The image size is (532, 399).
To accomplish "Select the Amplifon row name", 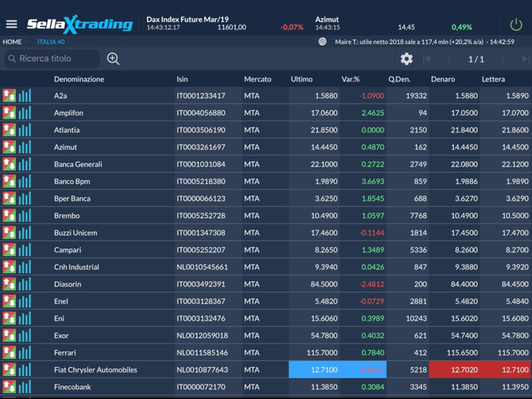I will tap(68, 112).
